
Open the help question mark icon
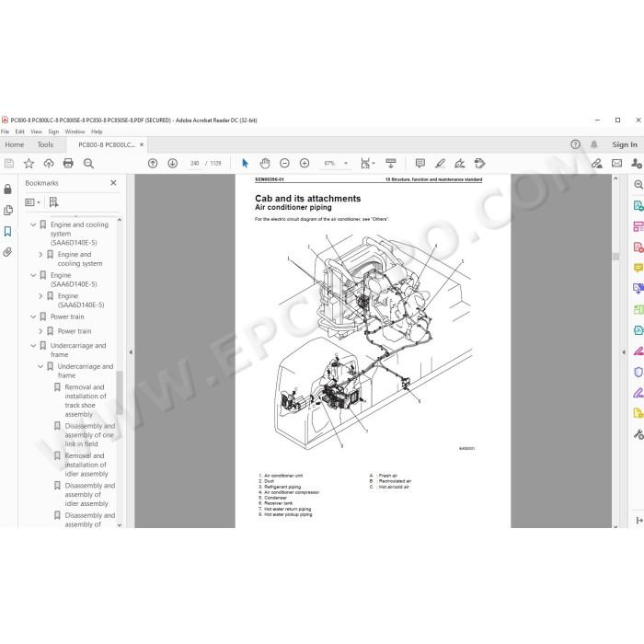point(575,144)
